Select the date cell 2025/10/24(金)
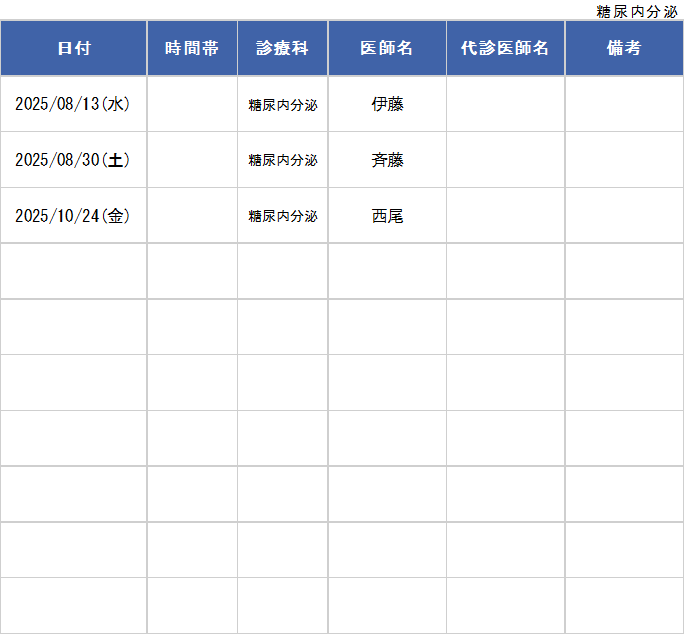The height and width of the screenshot is (635, 685). tap(73, 215)
